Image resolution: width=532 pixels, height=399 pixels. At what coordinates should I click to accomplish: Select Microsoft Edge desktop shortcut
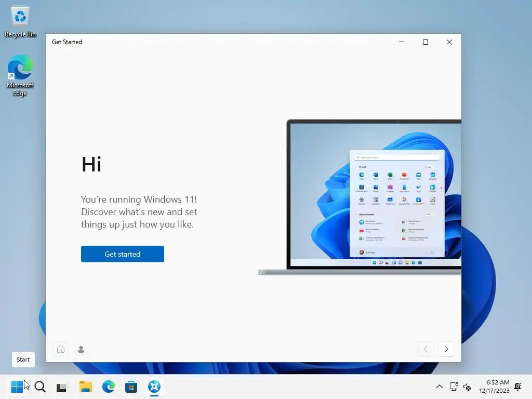20,75
